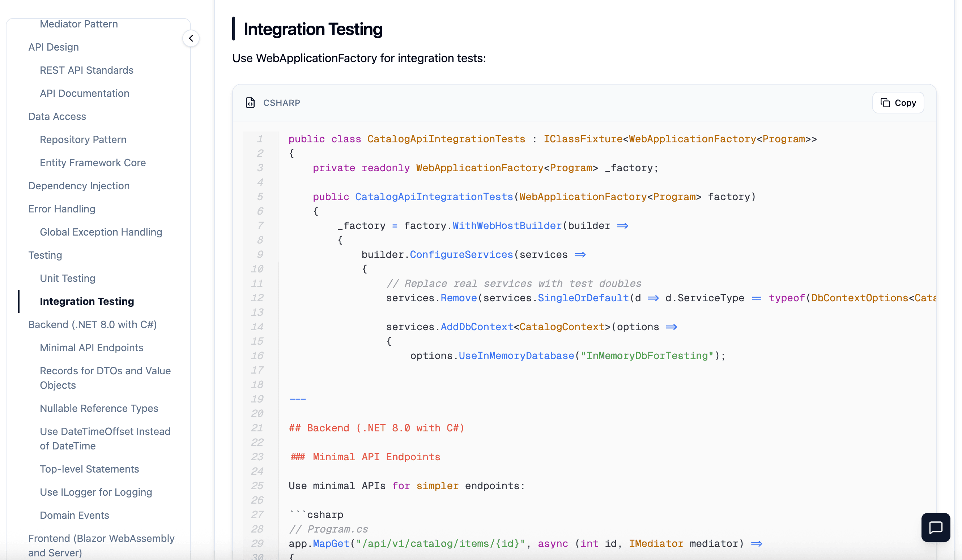Image resolution: width=962 pixels, height=560 pixels.
Task: Select Domain Events in the sidebar
Action: point(75,515)
